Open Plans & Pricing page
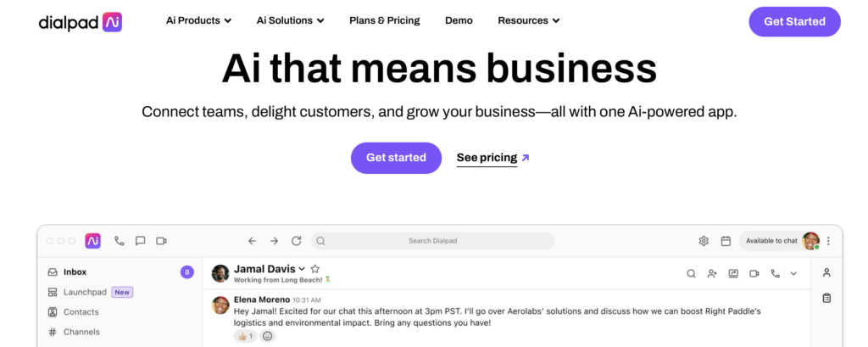The width and height of the screenshot is (868, 347). click(x=384, y=20)
